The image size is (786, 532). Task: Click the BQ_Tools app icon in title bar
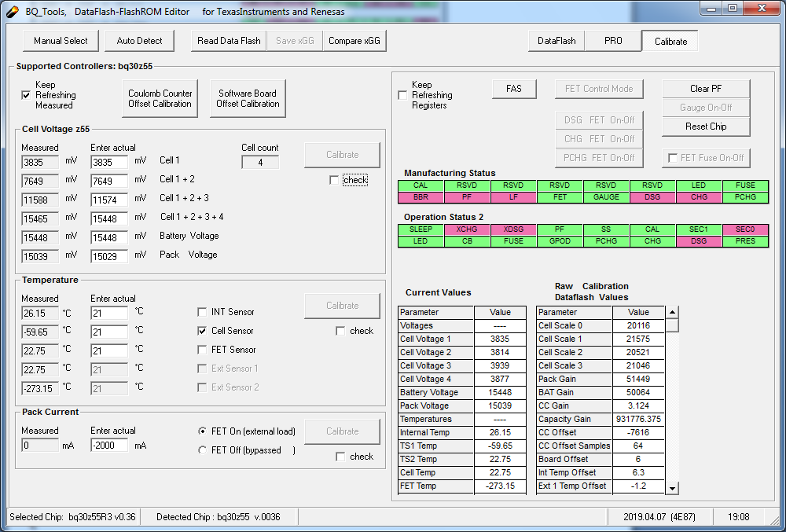click(x=12, y=11)
